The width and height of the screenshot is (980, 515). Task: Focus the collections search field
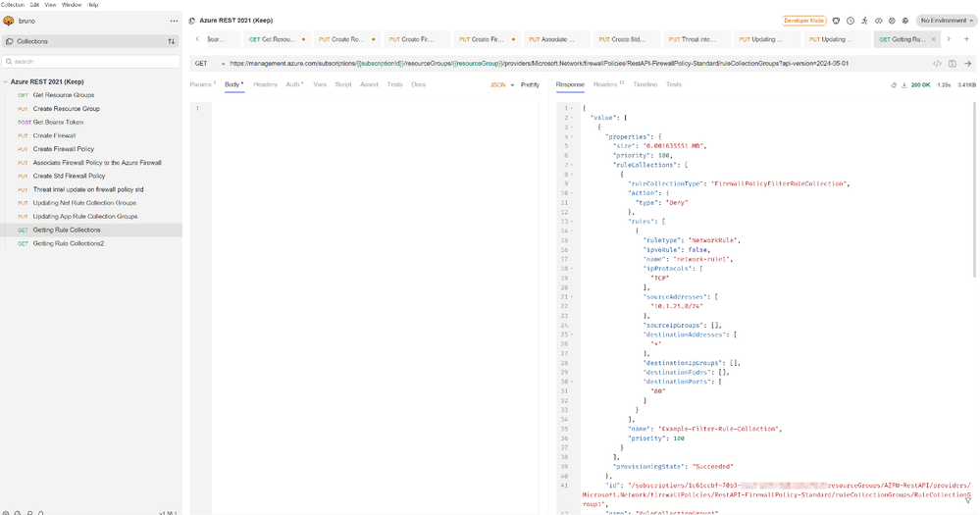91,61
